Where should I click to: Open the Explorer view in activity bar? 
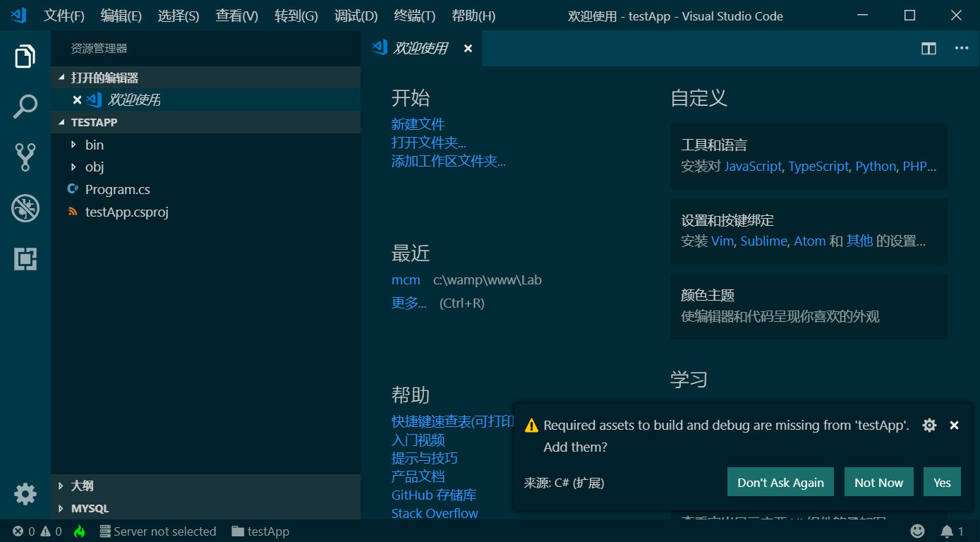click(x=25, y=56)
